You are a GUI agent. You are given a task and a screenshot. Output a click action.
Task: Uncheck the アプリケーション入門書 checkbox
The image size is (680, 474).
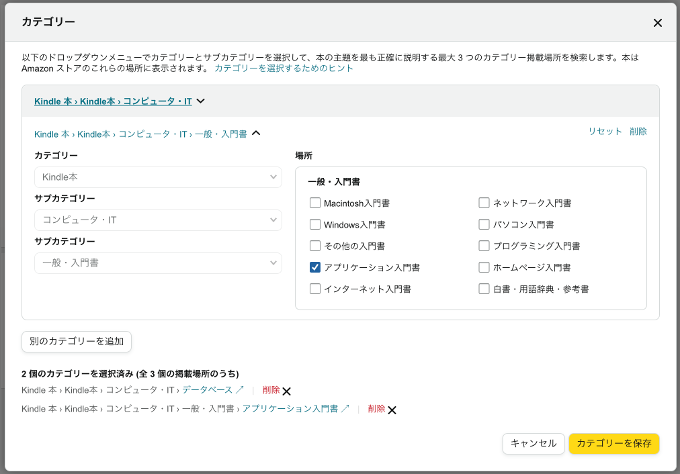[x=316, y=268]
